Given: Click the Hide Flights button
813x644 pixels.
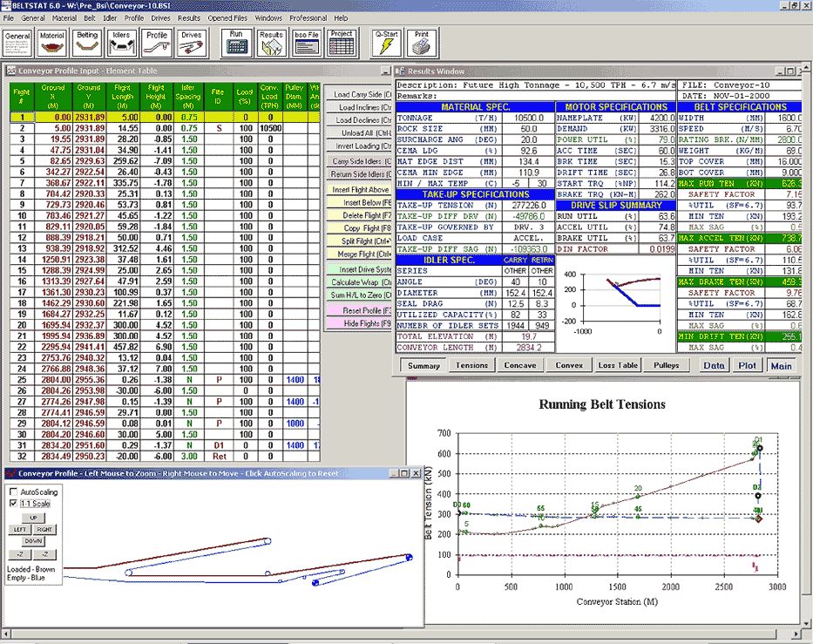Looking at the screenshot, I should pyautogui.click(x=359, y=323).
